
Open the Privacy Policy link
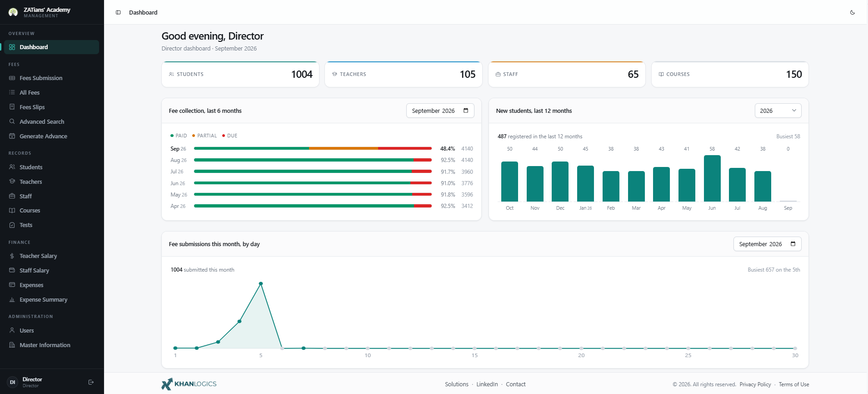755,384
